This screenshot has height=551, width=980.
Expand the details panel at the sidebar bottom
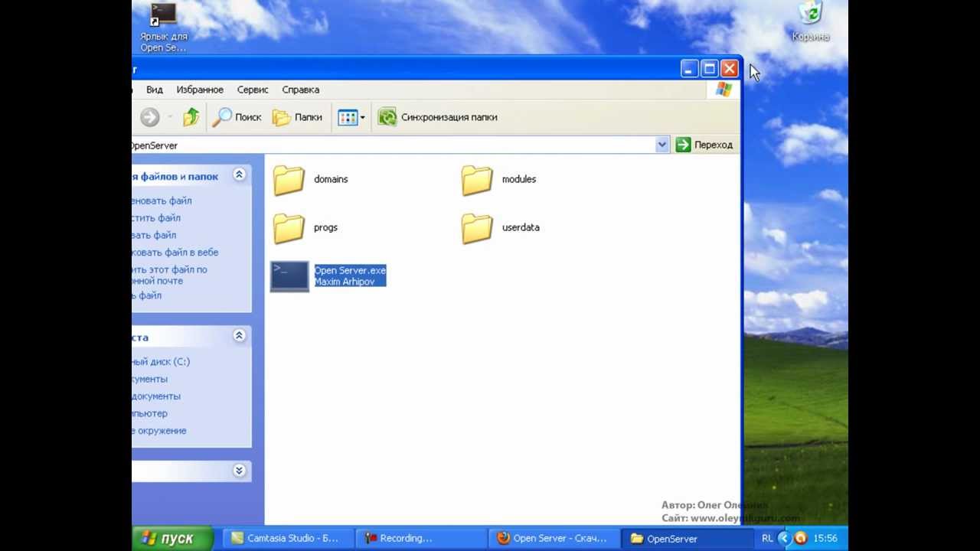coord(239,471)
